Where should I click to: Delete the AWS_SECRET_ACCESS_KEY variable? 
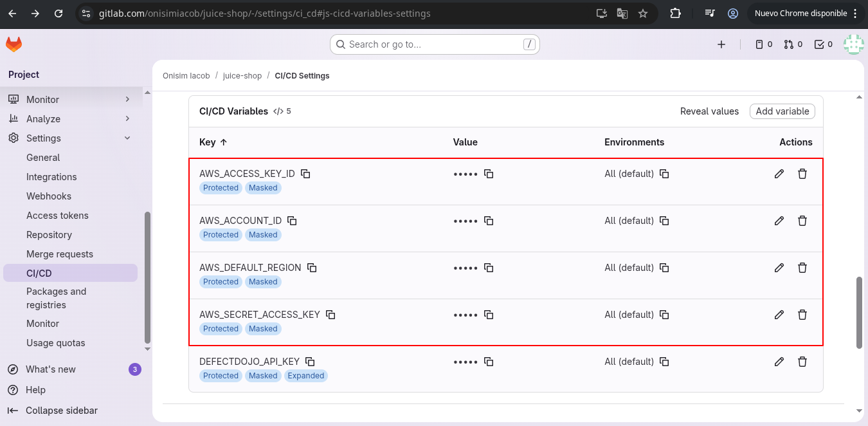(802, 315)
